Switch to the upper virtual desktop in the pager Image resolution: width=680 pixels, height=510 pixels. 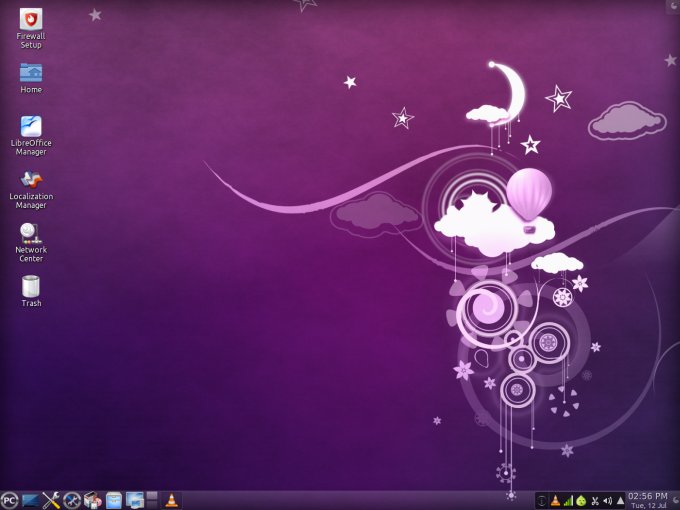pyautogui.click(x=152, y=496)
